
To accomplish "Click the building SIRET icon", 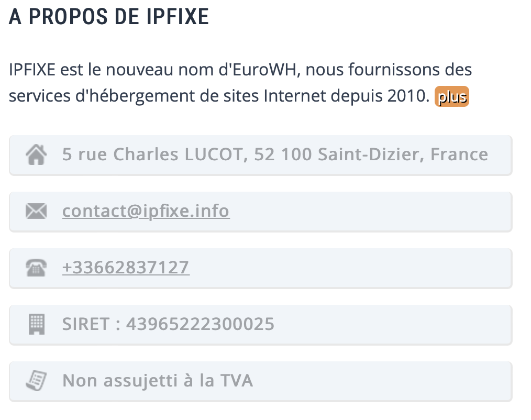I will [37, 324].
